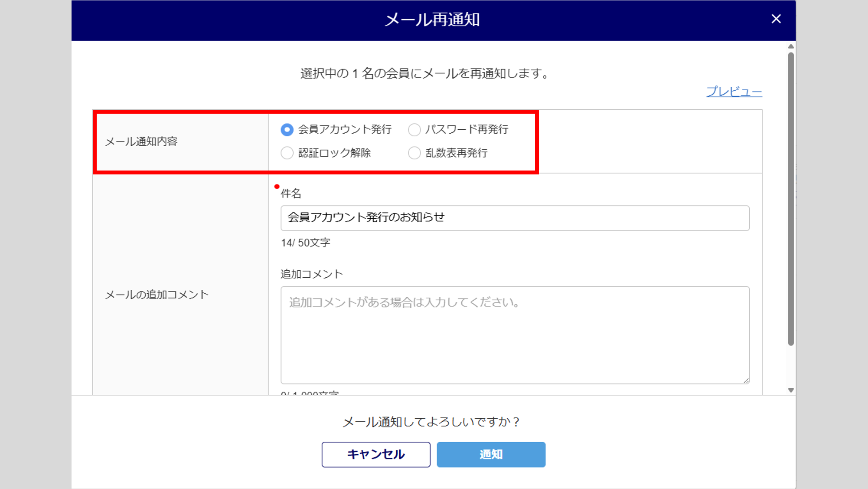Click the scrollbar up arrow
Viewport: 868px width, 489px height.
791,46
